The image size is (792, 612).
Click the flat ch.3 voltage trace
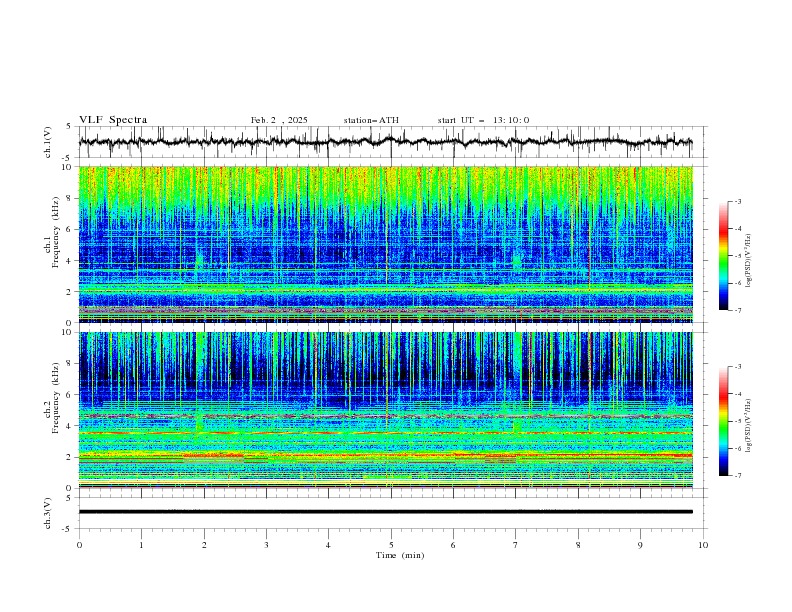point(385,512)
